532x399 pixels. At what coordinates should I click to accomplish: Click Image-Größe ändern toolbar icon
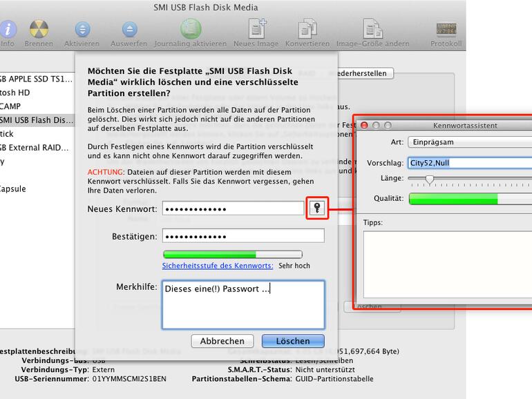(372, 29)
